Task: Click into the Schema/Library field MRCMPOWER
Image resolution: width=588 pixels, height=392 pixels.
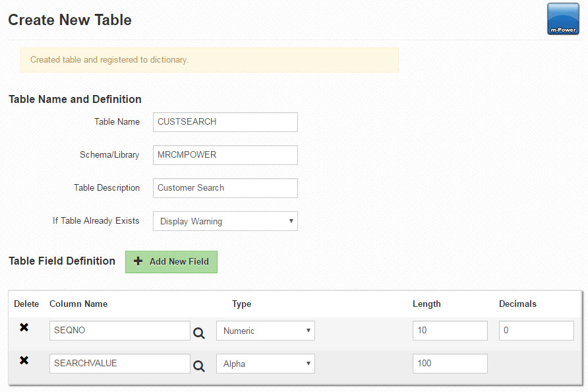Action: click(225, 155)
